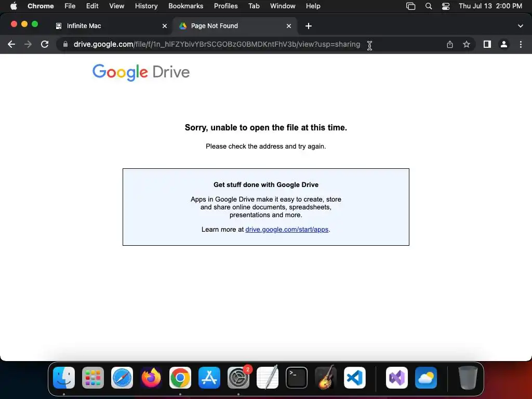This screenshot has width=532, height=399.
Task: Open the Chrome three-dot menu
Action: (x=521, y=45)
